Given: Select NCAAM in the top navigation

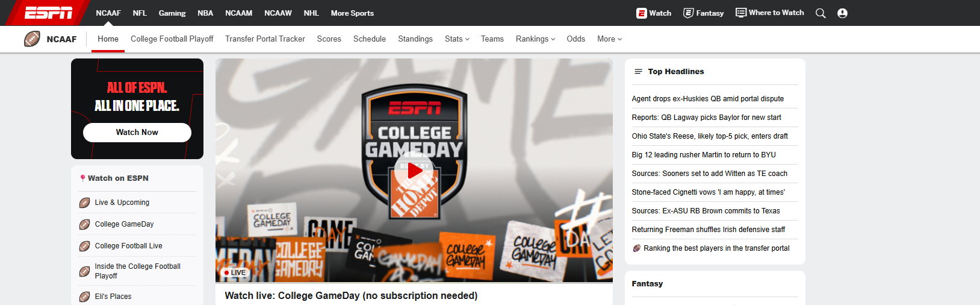Looking at the screenshot, I should (238, 13).
